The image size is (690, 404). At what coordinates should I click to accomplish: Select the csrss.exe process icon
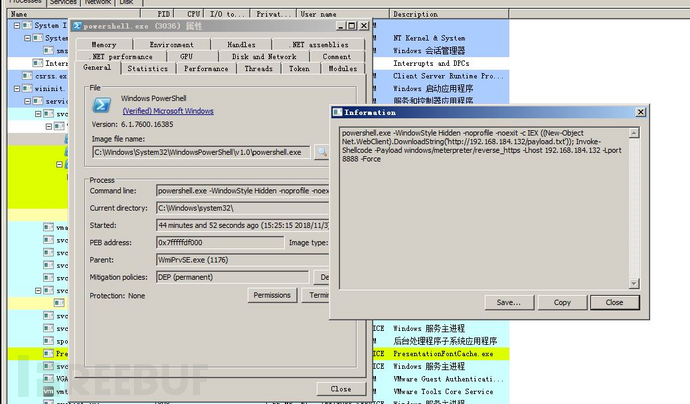point(27,76)
